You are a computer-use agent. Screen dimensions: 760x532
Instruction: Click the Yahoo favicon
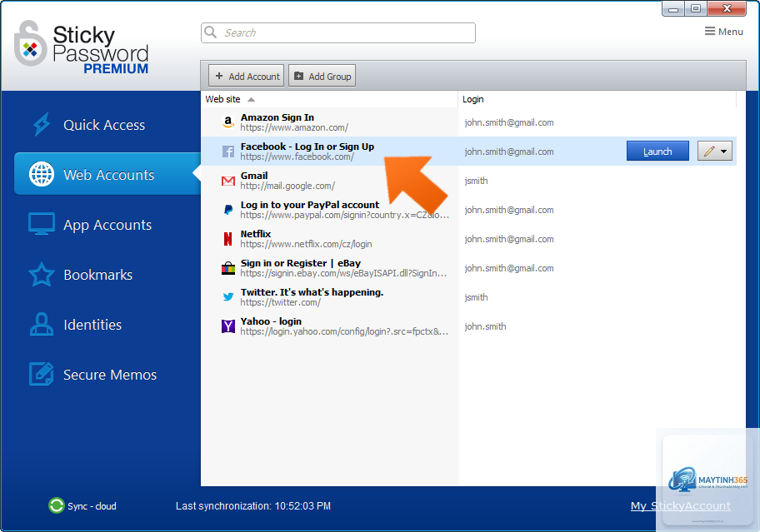(227, 326)
